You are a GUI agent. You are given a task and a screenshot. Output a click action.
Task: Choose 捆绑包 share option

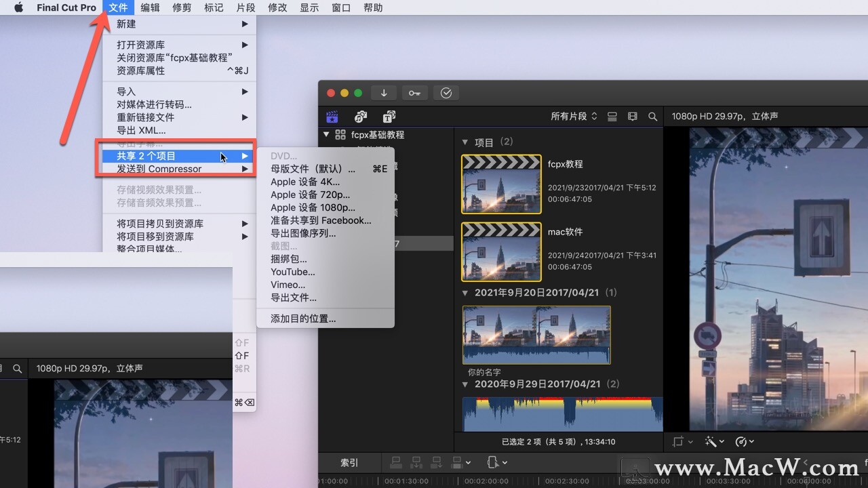[325, 259]
